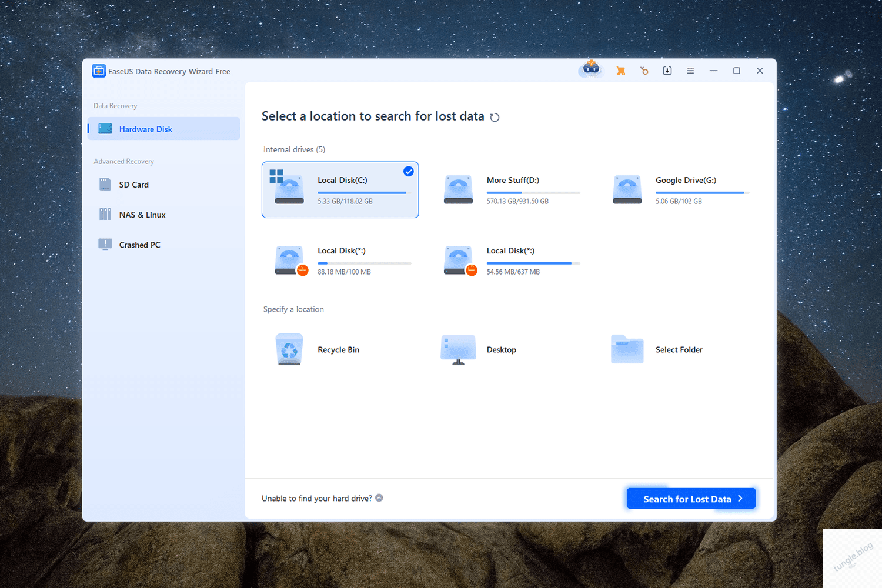This screenshot has height=588, width=882.
Task: Click the 88.18 MB/100 MB text
Action: coord(344,272)
